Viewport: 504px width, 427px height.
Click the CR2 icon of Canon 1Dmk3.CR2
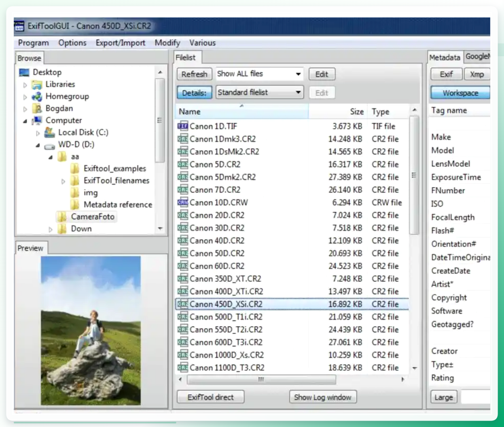183,139
